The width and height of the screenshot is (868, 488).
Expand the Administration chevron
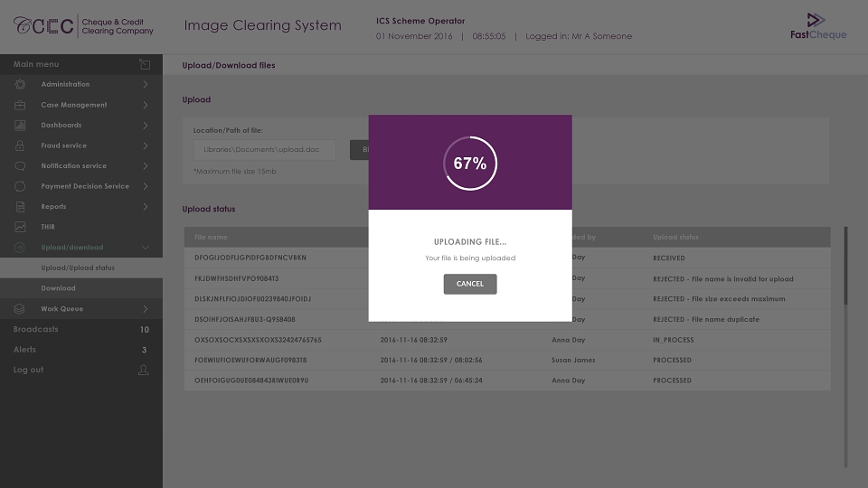tap(145, 84)
